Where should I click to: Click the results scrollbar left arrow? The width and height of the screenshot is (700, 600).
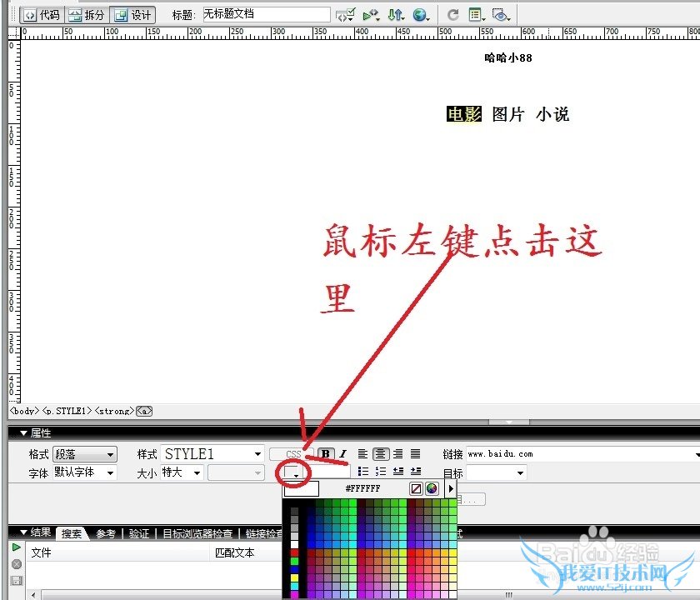pyautogui.click(x=34, y=596)
